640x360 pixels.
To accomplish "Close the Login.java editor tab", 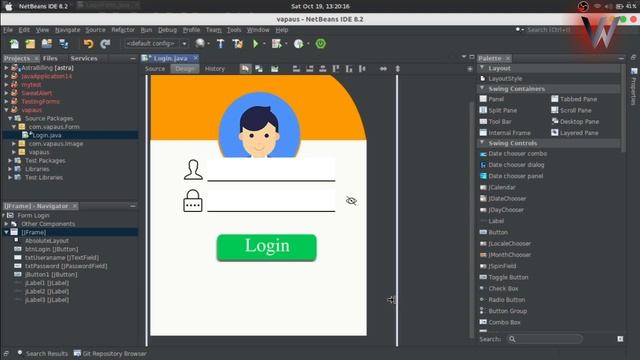I will click(x=196, y=58).
